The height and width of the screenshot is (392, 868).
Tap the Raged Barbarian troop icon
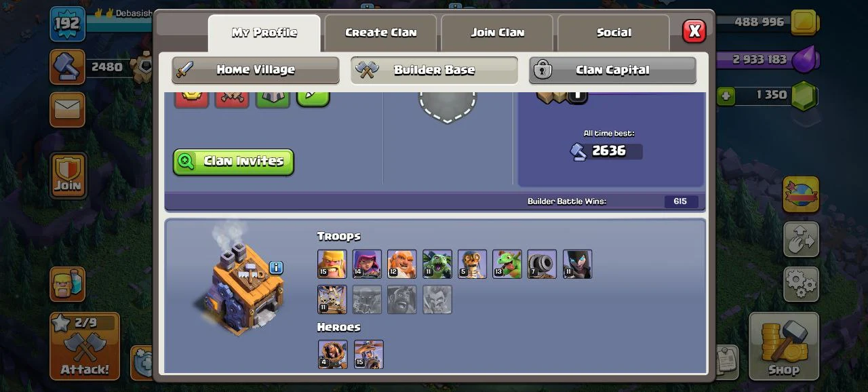332,264
